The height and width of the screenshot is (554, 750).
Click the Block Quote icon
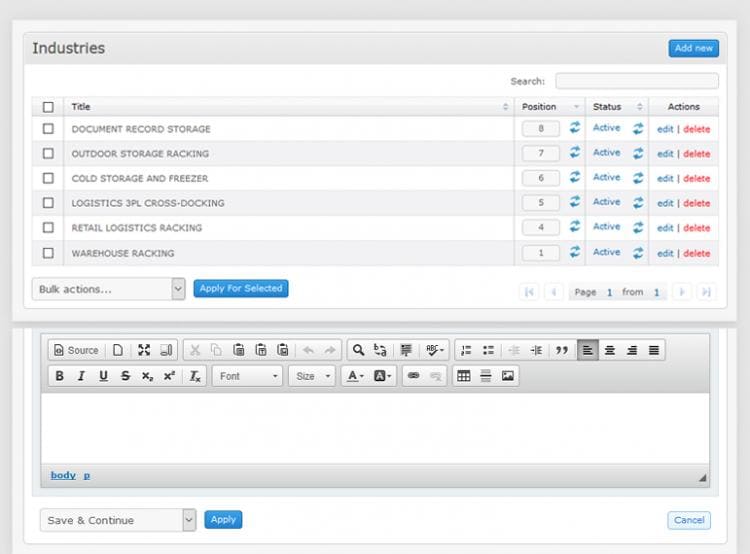click(x=562, y=350)
